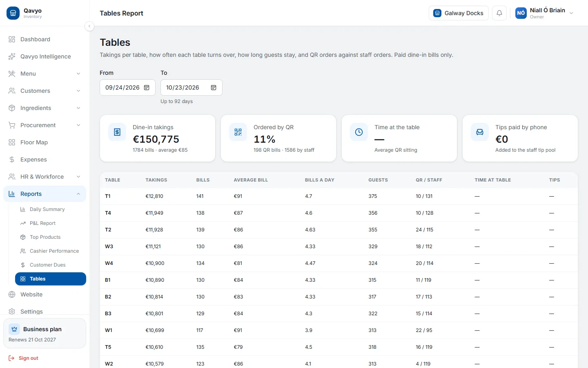Click takings value €11,949
The image size is (588, 368).
154,213
